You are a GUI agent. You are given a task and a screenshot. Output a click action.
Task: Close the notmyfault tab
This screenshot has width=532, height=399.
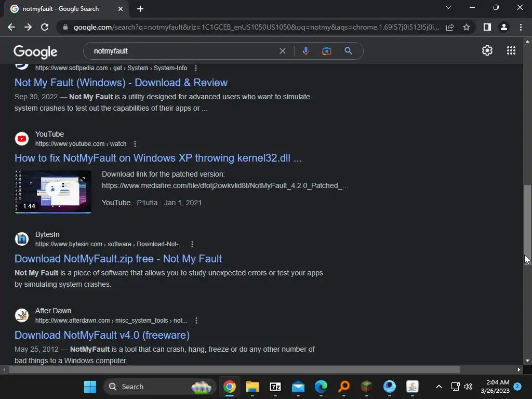point(121,9)
